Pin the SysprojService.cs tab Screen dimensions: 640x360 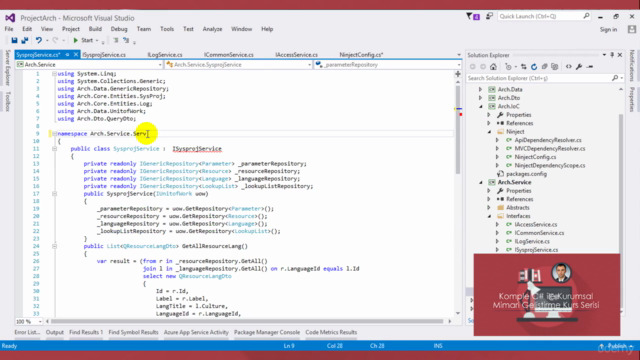pyautogui.click(x=67, y=55)
